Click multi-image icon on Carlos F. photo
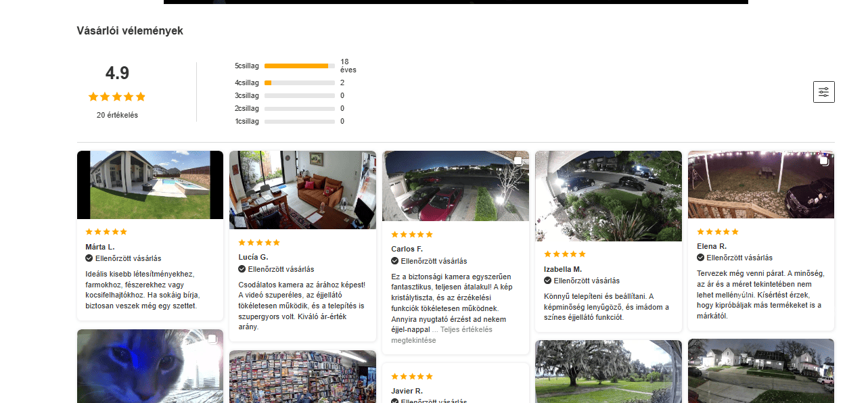The image size is (868, 403). (518, 161)
